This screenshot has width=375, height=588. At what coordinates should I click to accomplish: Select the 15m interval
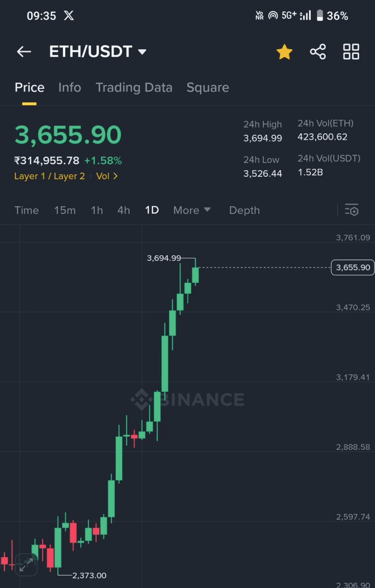click(65, 210)
